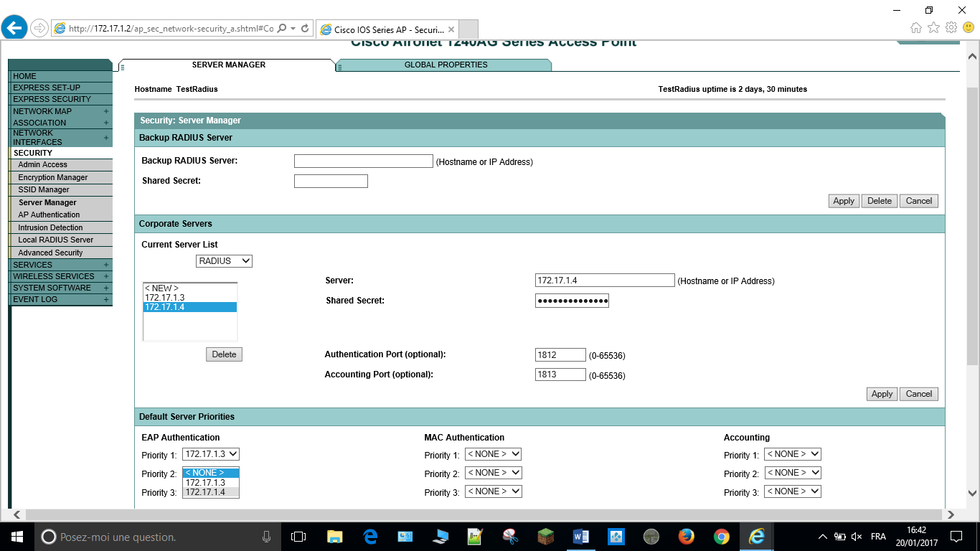Open MAC Authentication Priority 1 dropdown
The width and height of the screenshot is (980, 551).
pyautogui.click(x=493, y=454)
